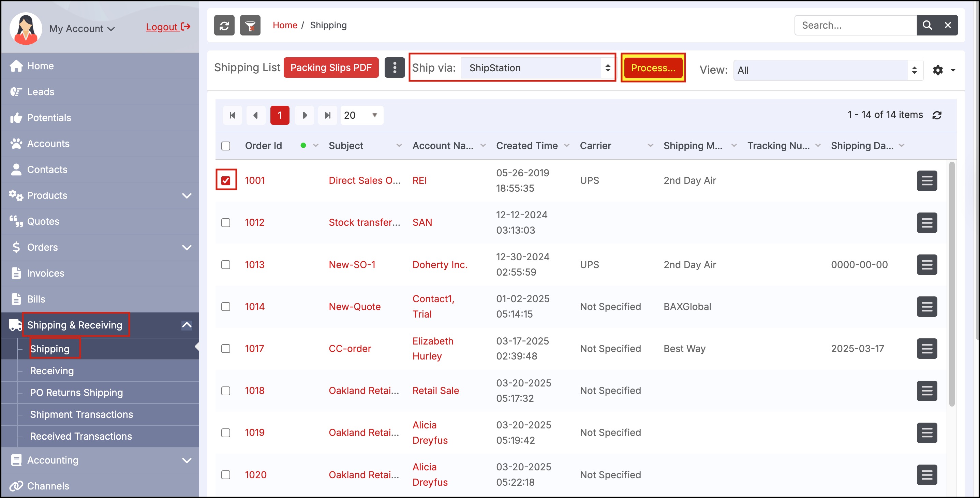Image resolution: width=980 pixels, height=498 pixels.
Task: Open Receiving in the sidebar submenu
Action: (x=52, y=370)
